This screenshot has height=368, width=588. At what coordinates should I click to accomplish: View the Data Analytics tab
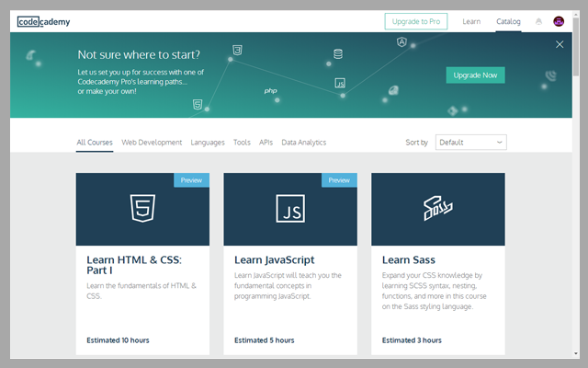point(304,143)
